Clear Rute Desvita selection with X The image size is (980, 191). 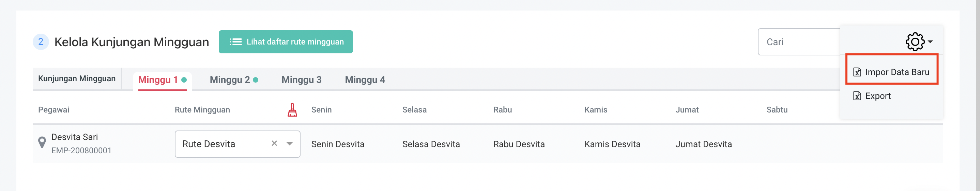(x=274, y=143)
